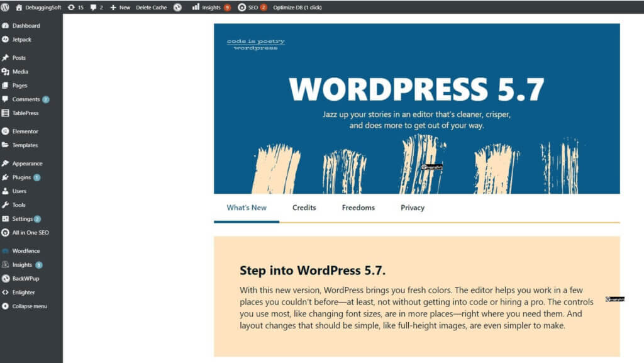Viewport: 644px width, 363px height.
Task: Click Delete Cache in the admin bar
Action: click(x=151, y=8)
